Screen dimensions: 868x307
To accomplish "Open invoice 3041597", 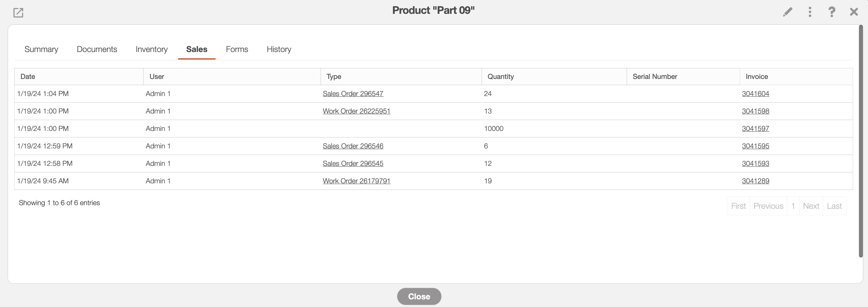I will click(755, 128).
